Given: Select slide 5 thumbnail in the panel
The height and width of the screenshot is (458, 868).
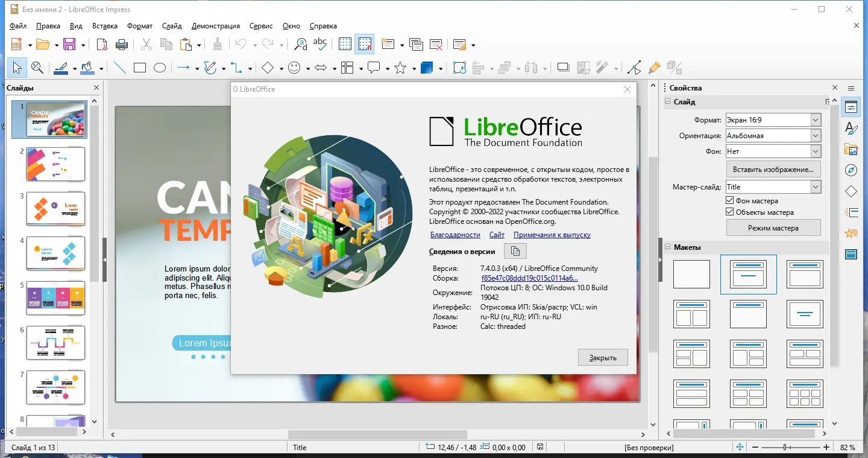Looking at the screenshot, I should 55,297.
